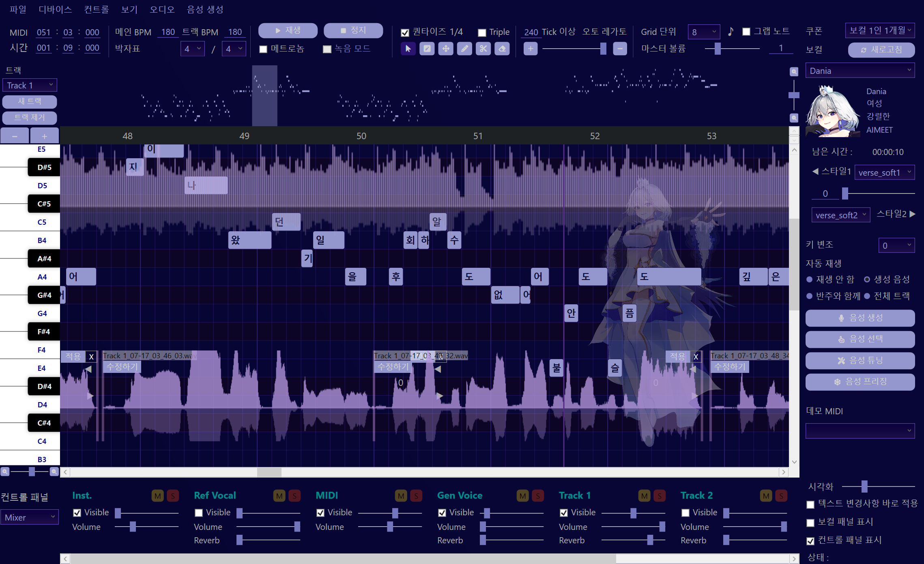Select the scissors cut tool
The height and width of the screenshot is (564, 924).
pyautogui.click(x=483, y=49)
